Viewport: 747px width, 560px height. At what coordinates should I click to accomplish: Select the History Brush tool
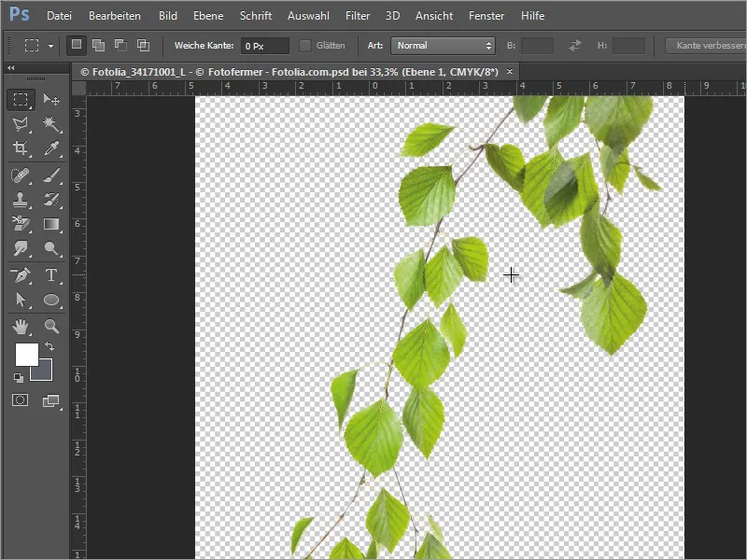(51, 200)
